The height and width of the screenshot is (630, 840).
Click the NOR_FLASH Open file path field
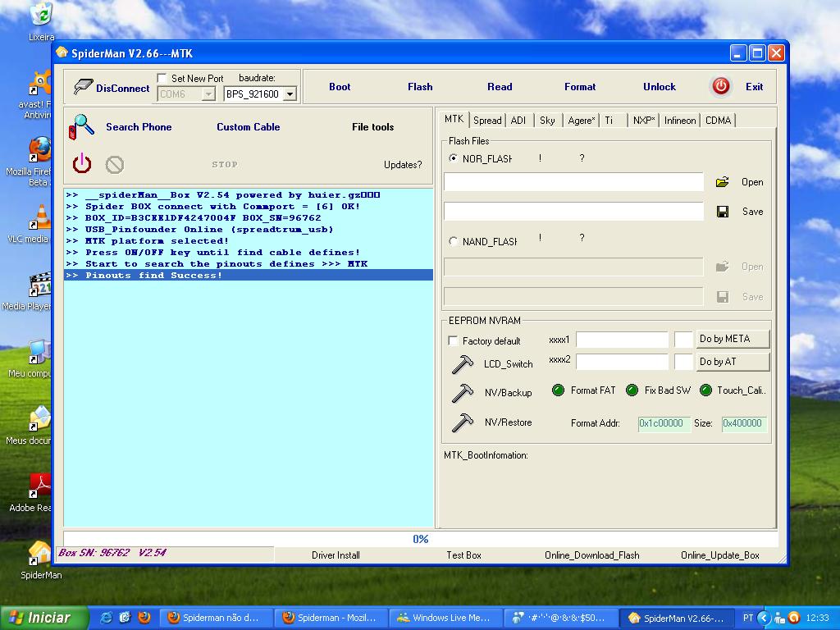tap(573, 181)
